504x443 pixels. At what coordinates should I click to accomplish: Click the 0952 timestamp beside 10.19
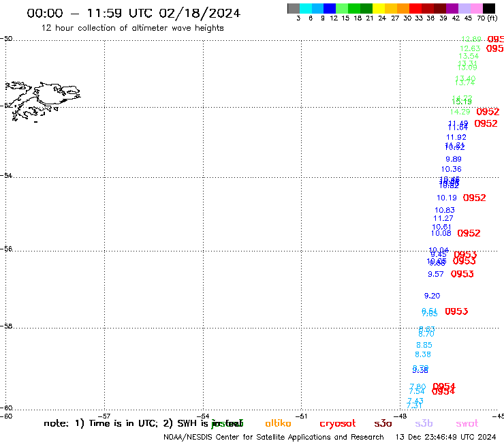[x=474, y=198]
